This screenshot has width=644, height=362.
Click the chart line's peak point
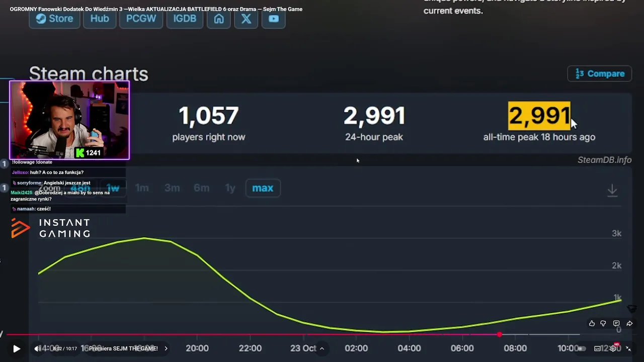(145, 238)
